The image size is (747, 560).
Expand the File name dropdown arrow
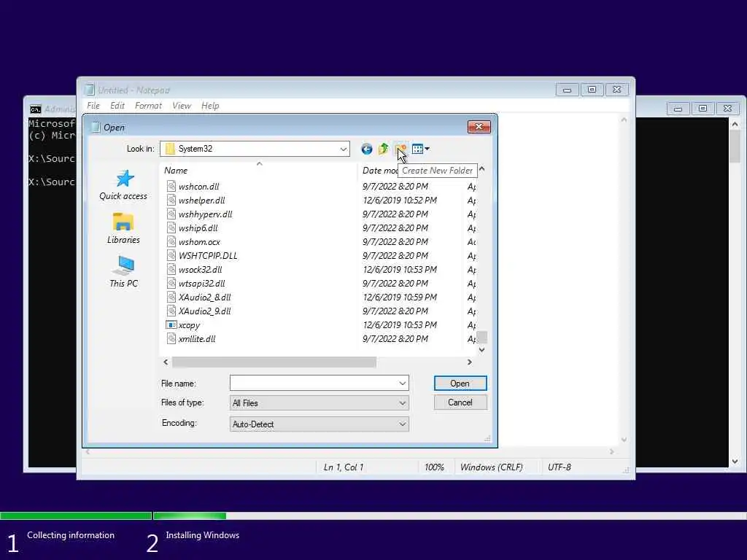tap(403, 383)
